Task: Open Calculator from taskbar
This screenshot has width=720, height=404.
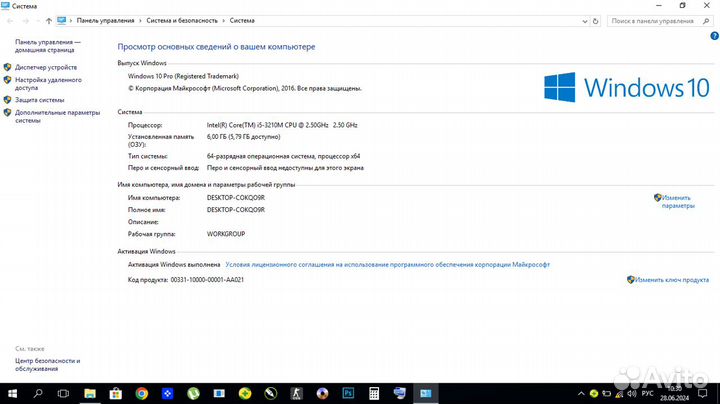Action: click(374, 393)
